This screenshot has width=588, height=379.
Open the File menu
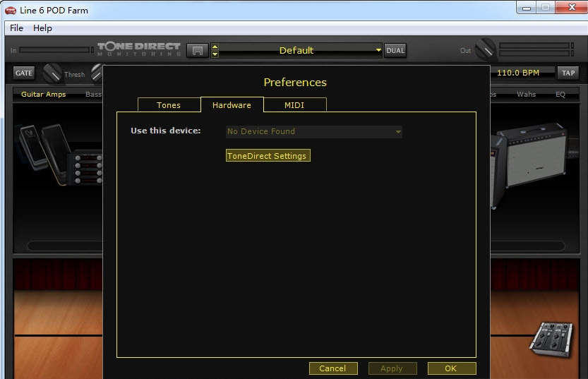16,28
